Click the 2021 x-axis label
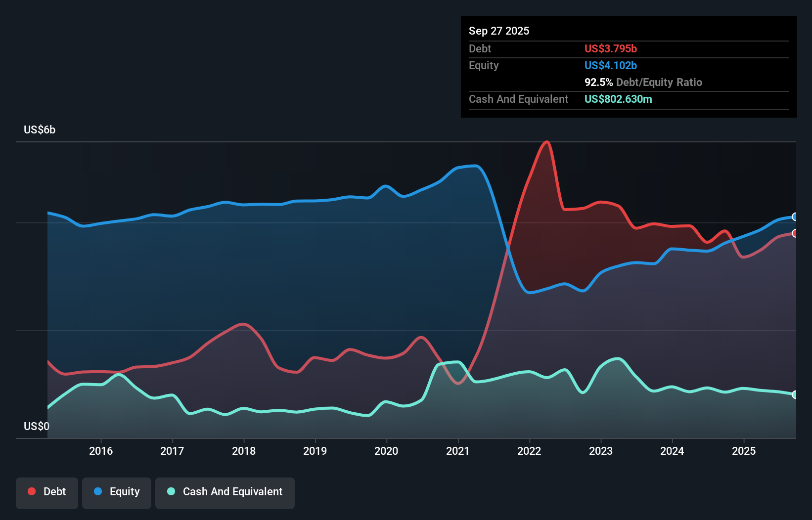 [458, 451]
